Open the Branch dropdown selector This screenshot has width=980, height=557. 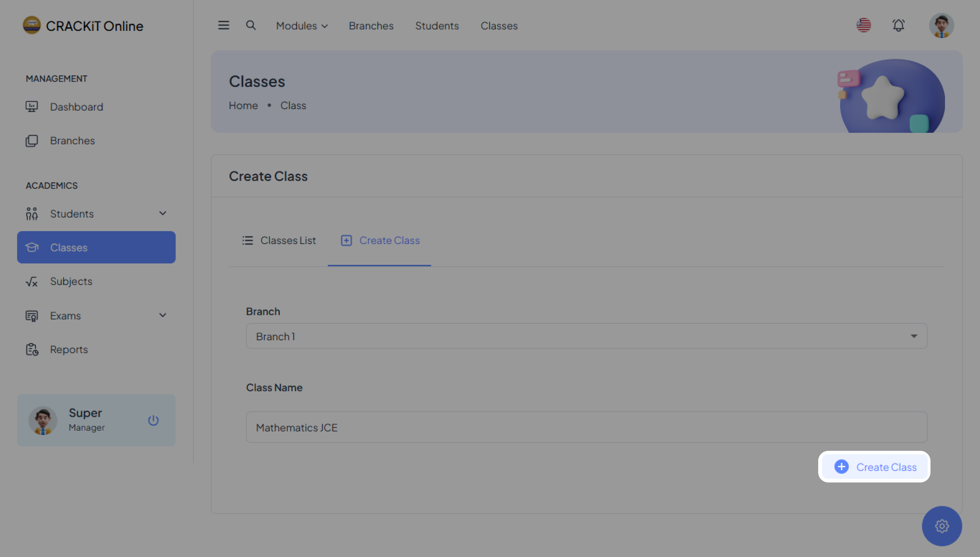tap(586, 336)
